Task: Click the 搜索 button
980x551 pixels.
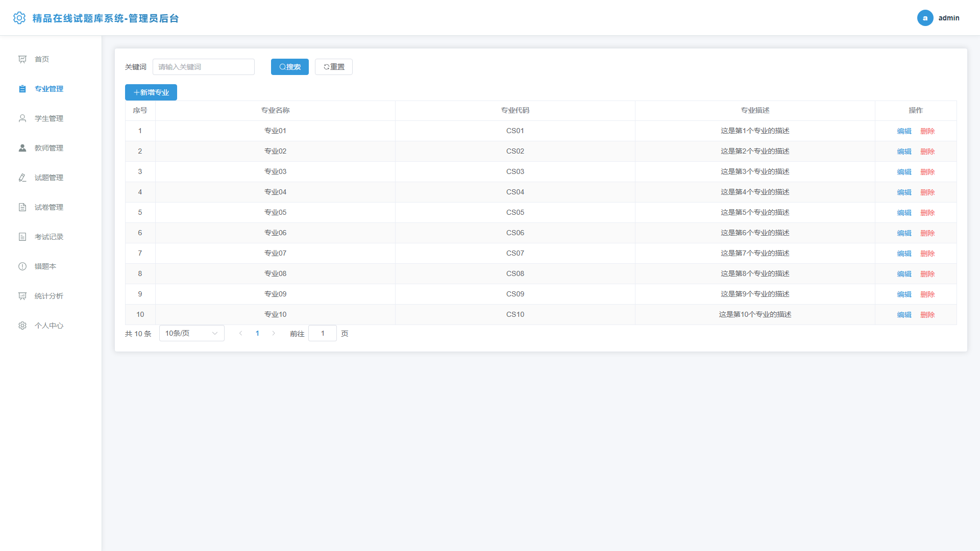Action: point(290,67)
